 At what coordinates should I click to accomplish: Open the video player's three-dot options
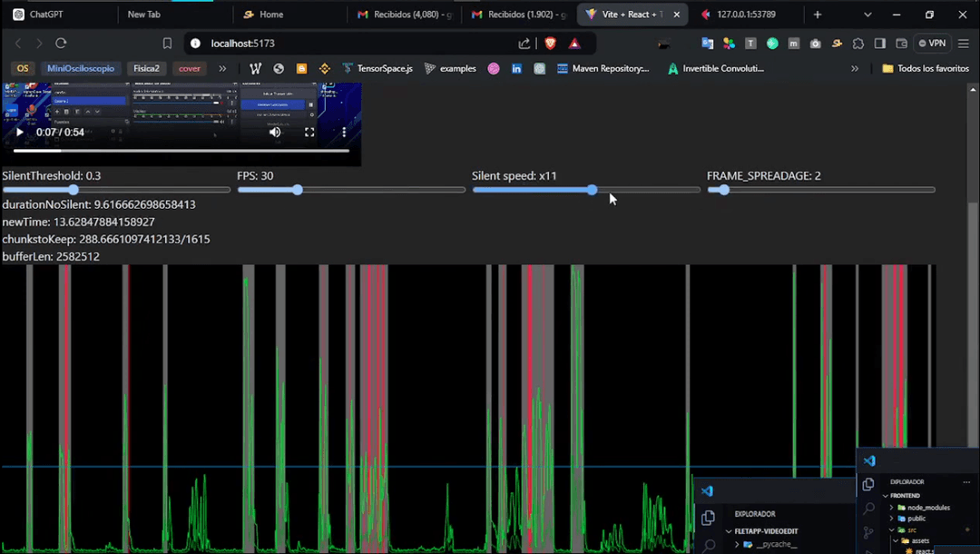[x=344, y=133]
